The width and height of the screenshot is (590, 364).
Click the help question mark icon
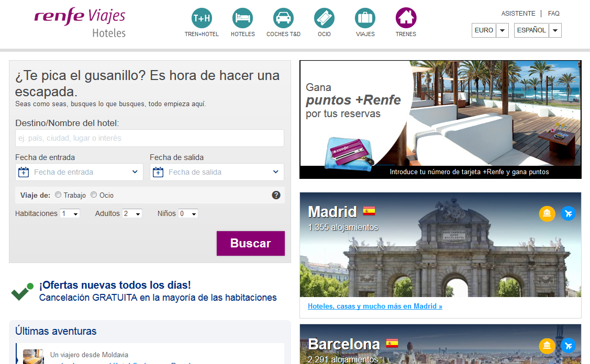tap(276, 195)
